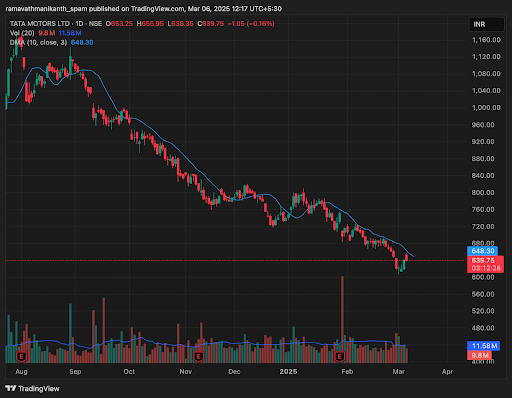512x398 pixels.
Task: Click the 800.00 price axis label
Action: coord(483,192)
